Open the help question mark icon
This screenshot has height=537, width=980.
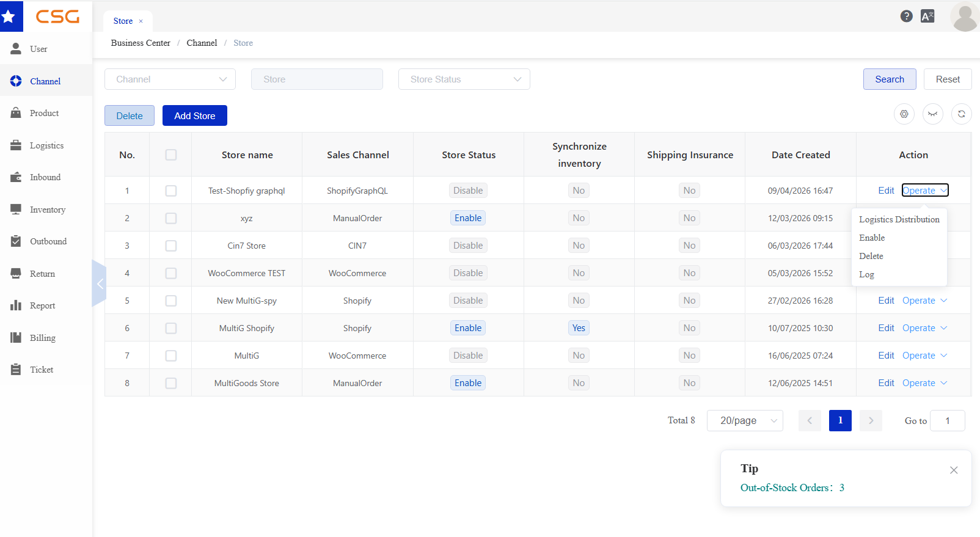click(907, 16)
